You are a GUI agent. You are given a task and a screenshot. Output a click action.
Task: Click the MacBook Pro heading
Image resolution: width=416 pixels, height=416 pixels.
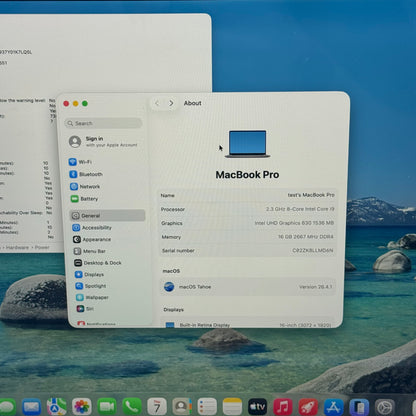pyautogui.click(x=247, y=175)
